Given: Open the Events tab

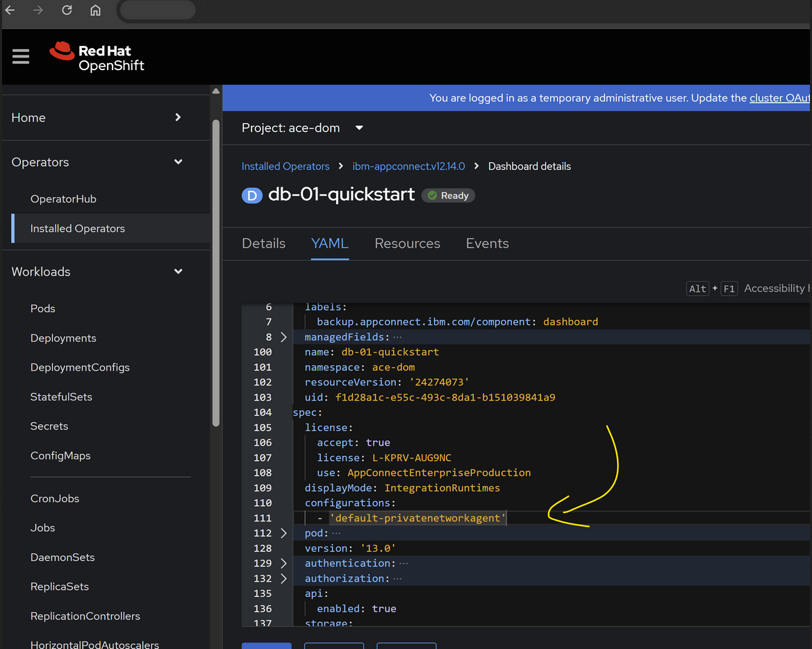Looking at the screenshot, I should pos(488,243).
